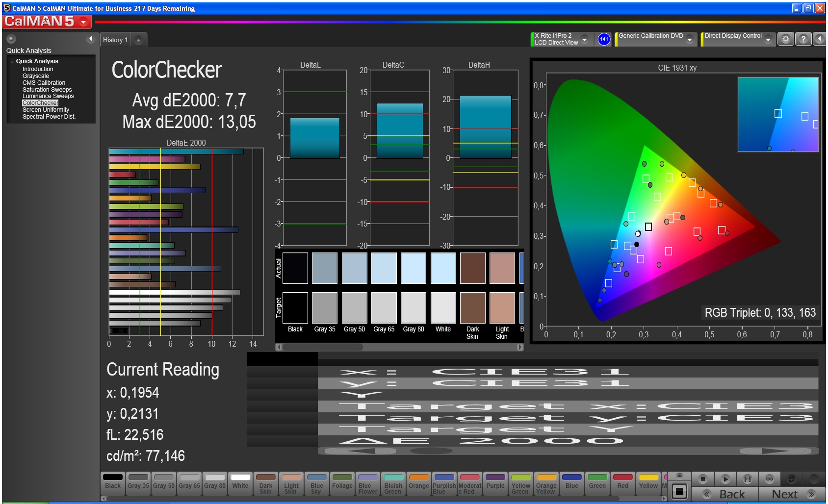This screenshot has height=504, width=828.
Task: Open the Introduction page in sidebar
Action: pyautogui.click(x=38, y=69)
